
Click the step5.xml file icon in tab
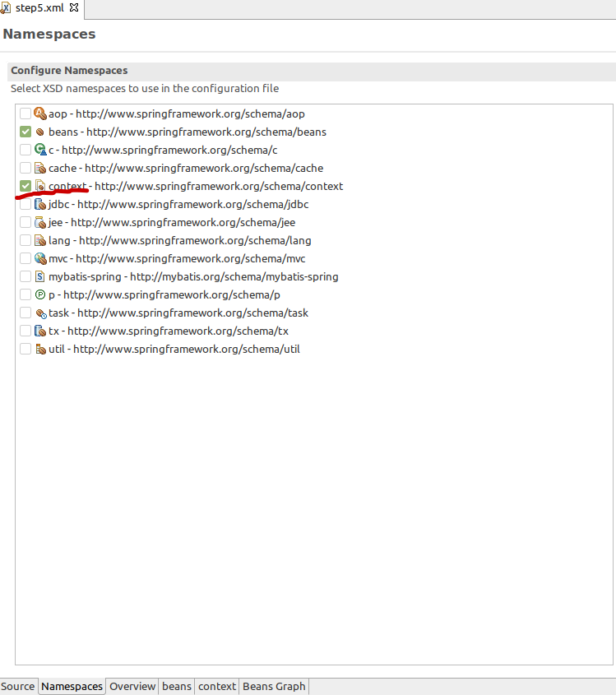(5, 7)
